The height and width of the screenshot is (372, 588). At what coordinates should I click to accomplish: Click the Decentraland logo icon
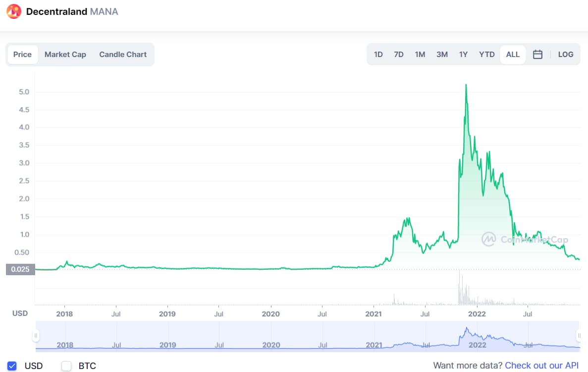pyautogui.click(x=14, y=11)
